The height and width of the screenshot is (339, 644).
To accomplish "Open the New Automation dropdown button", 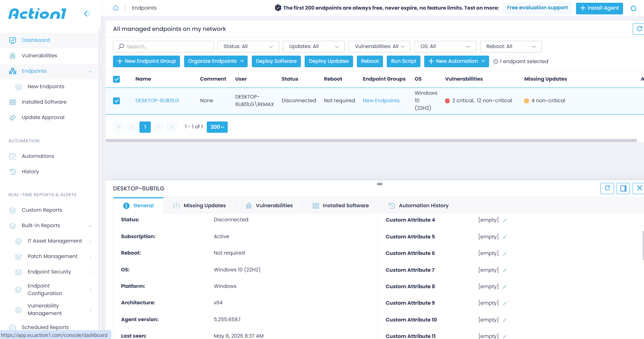I will click(x=456, y=61).
